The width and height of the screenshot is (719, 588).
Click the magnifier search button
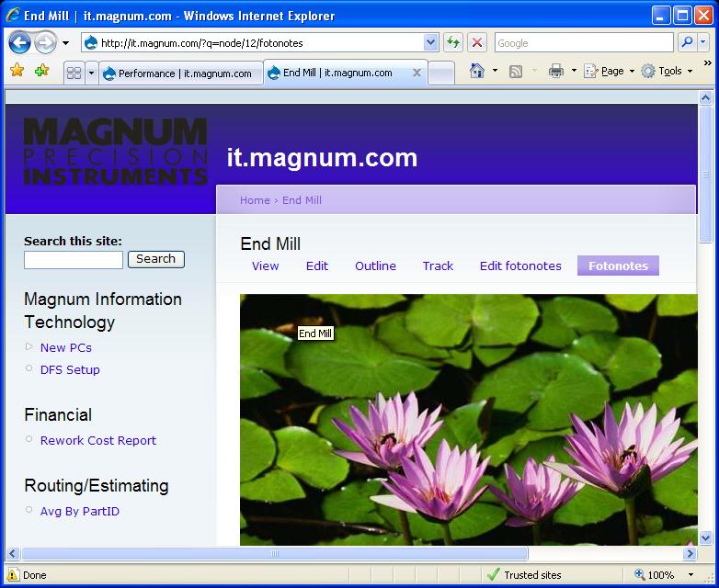[x=687, y=43]
